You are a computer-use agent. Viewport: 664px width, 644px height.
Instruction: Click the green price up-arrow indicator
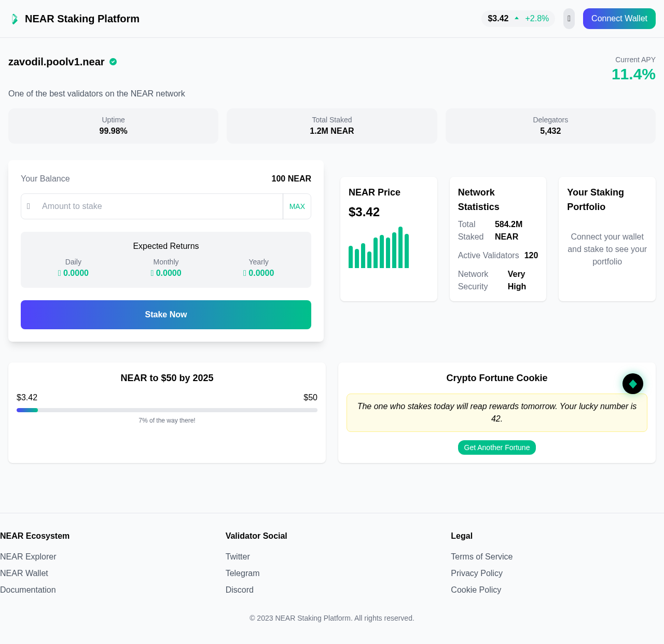[x=516, y=18]
